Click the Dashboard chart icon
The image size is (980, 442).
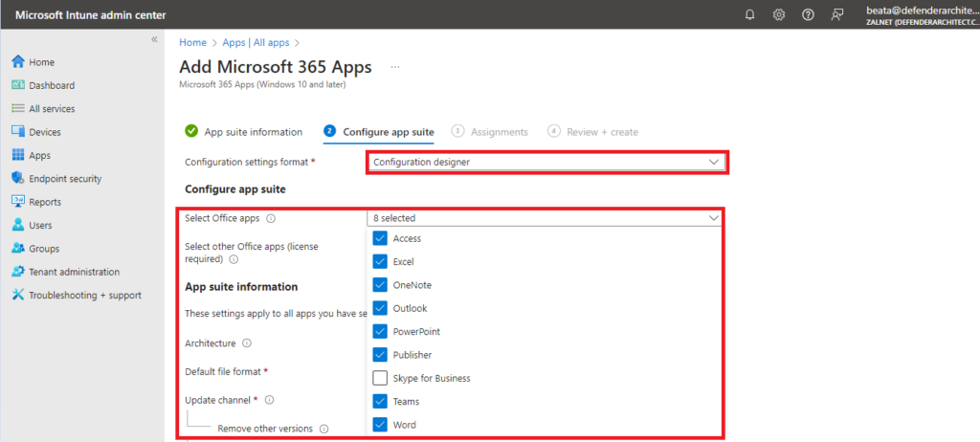point(18,85)
